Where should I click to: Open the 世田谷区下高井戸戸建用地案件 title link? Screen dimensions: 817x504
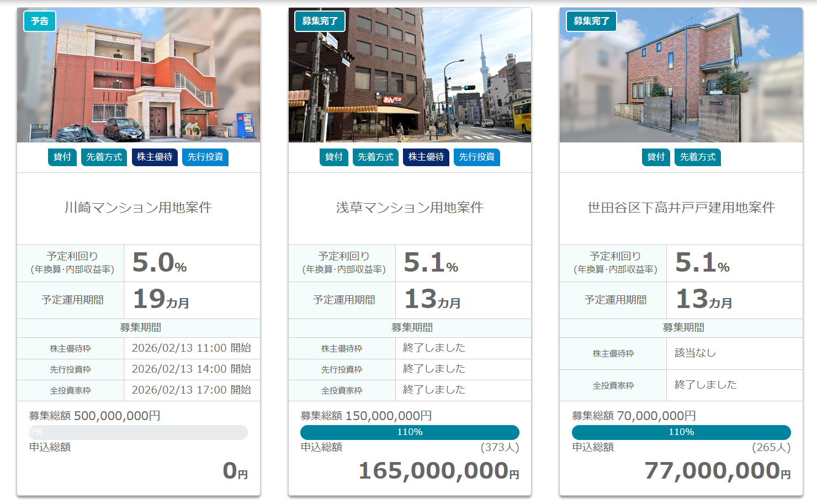coord(681,208)
